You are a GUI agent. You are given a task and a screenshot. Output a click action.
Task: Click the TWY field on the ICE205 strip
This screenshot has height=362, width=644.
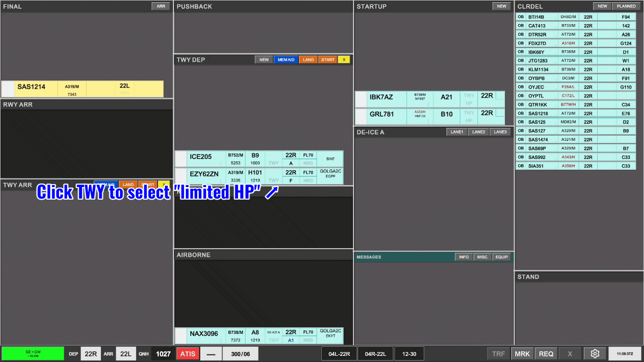tap(274, 163)
